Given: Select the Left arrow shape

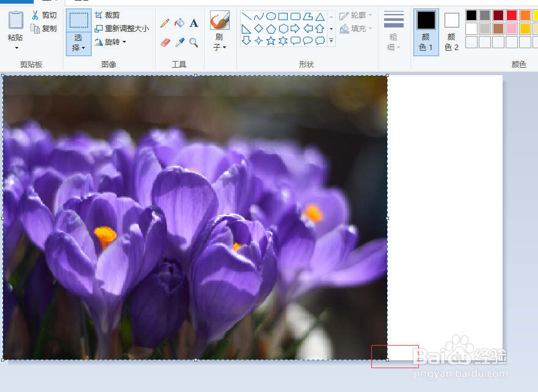Looking at the screenshot, I should pyautogui.click(x=308, y=29).
